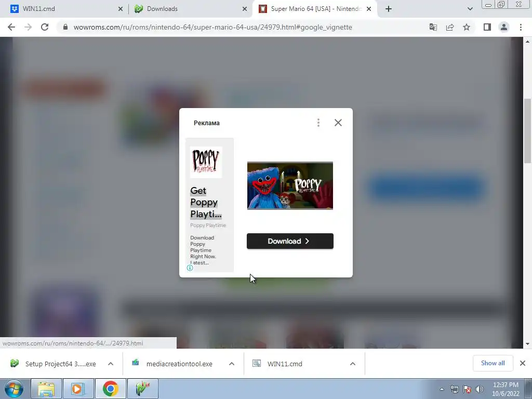Click the Download button in the ad
Viewport: 532px width, 399px height.
point(290,241)
